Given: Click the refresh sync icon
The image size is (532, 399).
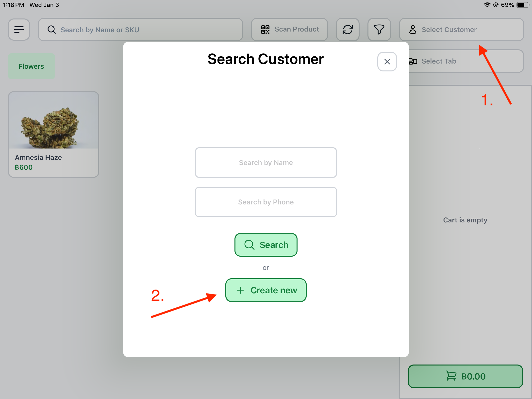Looking at the screenshot, I should point(348,30).
